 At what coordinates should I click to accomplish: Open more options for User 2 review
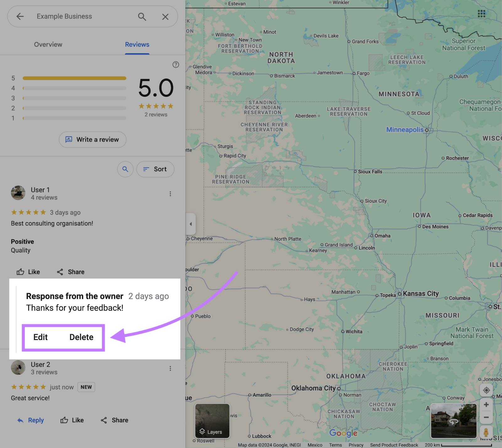tap(170, 368)
